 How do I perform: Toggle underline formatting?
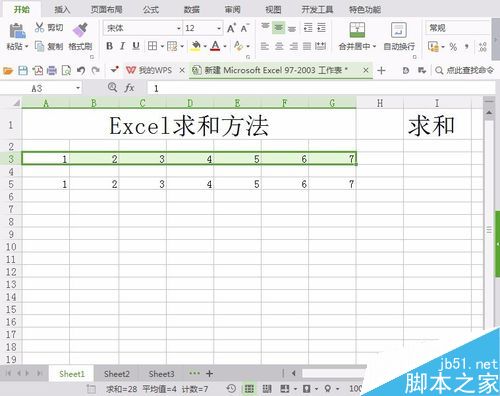(x=136, y=46)
